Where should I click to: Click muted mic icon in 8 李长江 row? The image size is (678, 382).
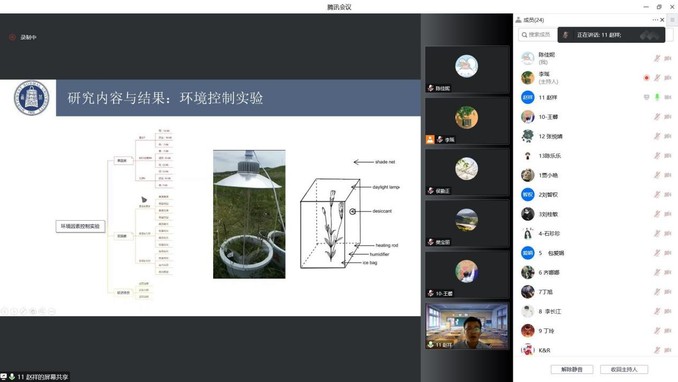pos(657,311)
